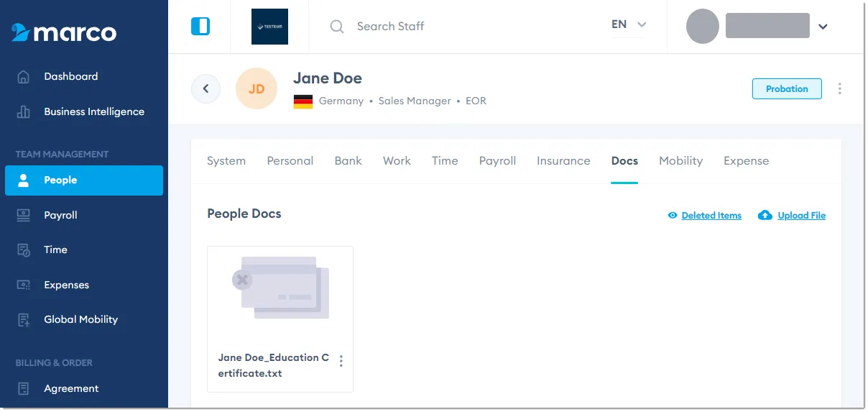The height and width of the screenshot is (412, 868).
Task: Click the Global Mobility icon
Action: pos(24,319)
